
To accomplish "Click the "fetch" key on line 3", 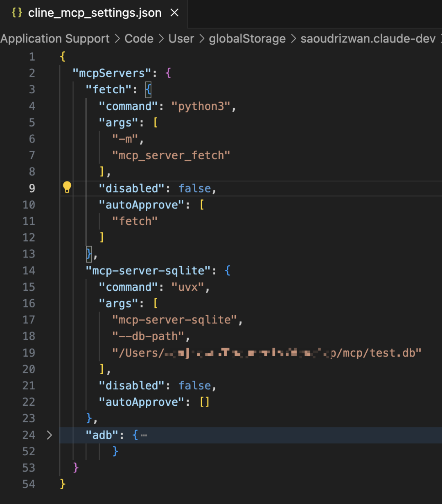I will [x=108, y=90].
